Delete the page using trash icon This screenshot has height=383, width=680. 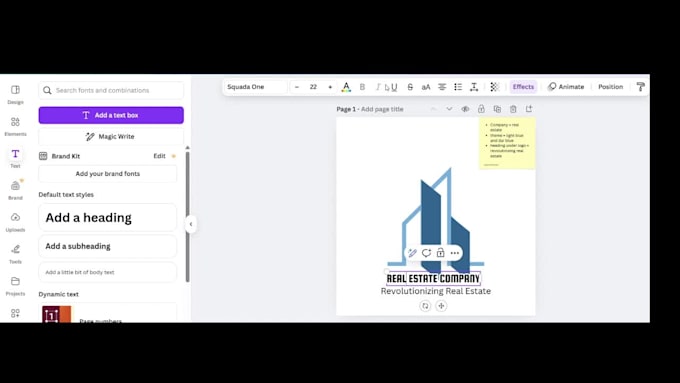pos(513,109)
